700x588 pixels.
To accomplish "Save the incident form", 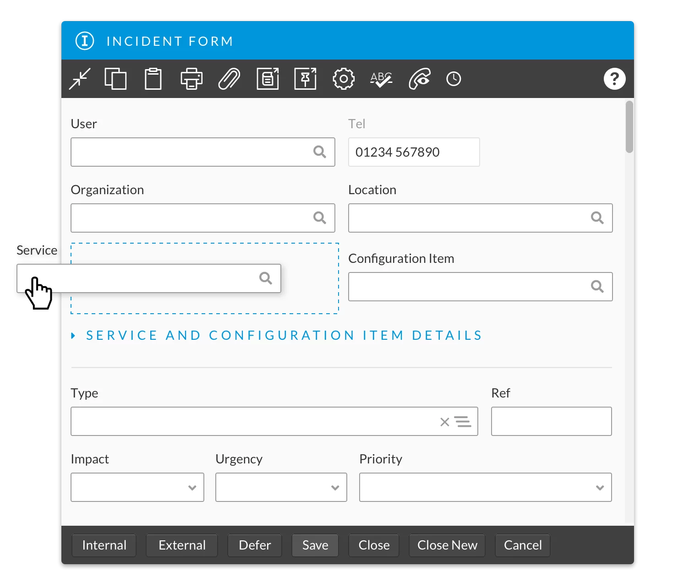I will tap(315, 545).
